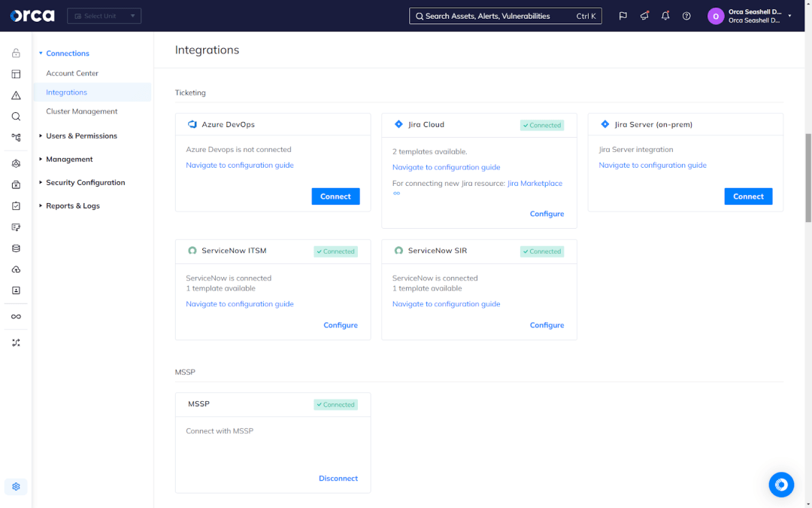Open Account Center menu item

point(72,73)
